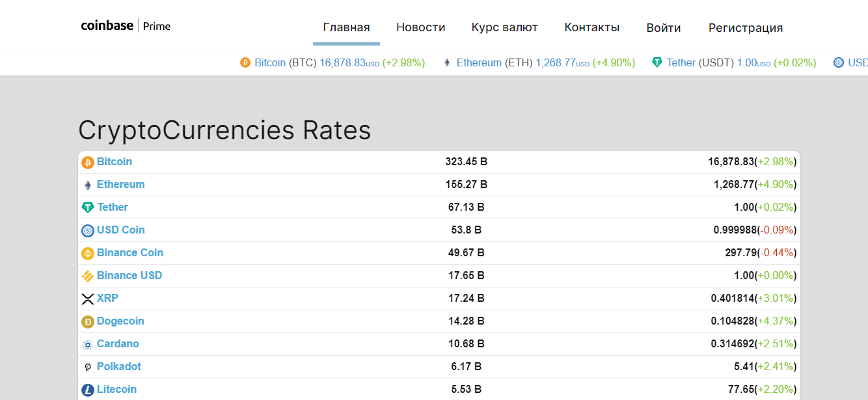
Task: Click Tether's 67.13 B market cap
Action: pos(467,207)
